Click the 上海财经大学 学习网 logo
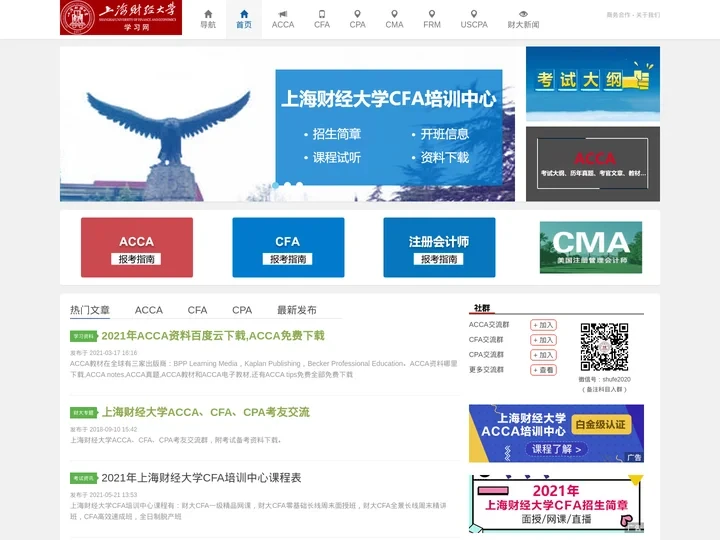The width and height of the screenshot is (720, 540). coord(121,17)
